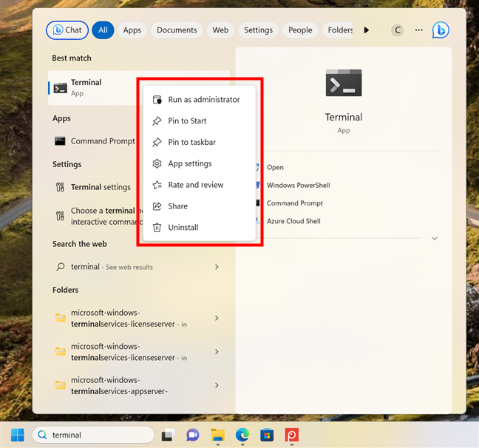
Task: Open Task View from the taskbar
Action: [168, 435]
